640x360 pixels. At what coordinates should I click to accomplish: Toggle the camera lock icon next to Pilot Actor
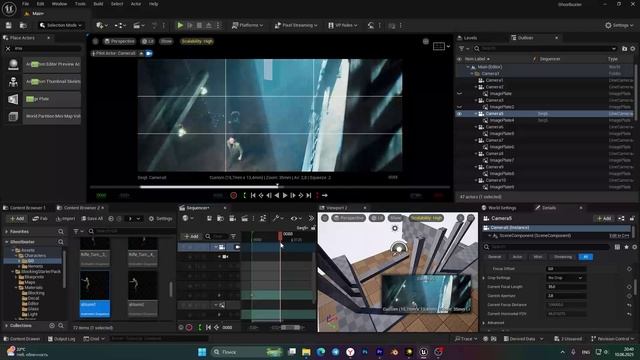click(149, 53)
